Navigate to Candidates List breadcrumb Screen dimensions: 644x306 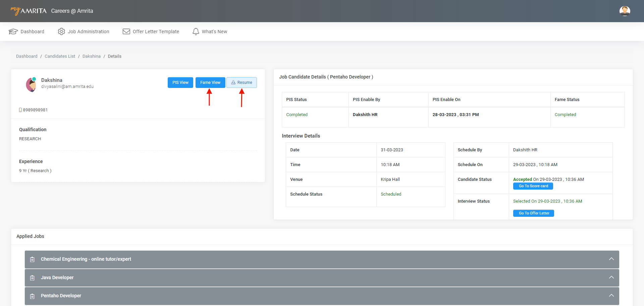(60, 56)
